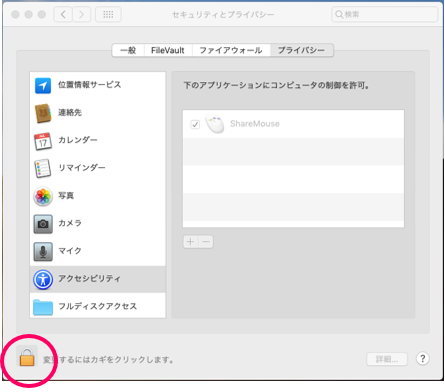
Task: Add an application with the plus button
Action: [x=191, y=242]
